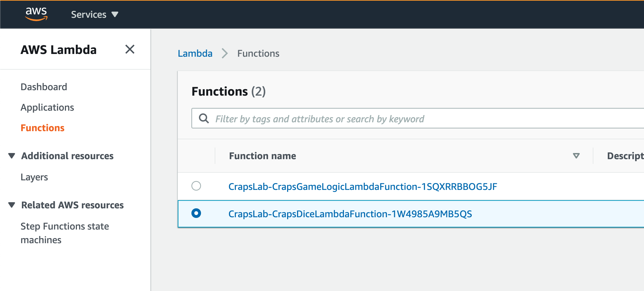Select Functions in the sidebar

coord(42,128)
